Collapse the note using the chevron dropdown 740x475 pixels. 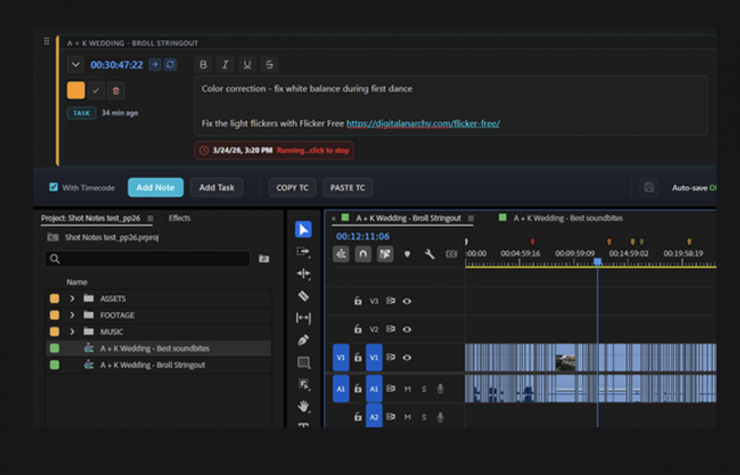tap(75, 65)
